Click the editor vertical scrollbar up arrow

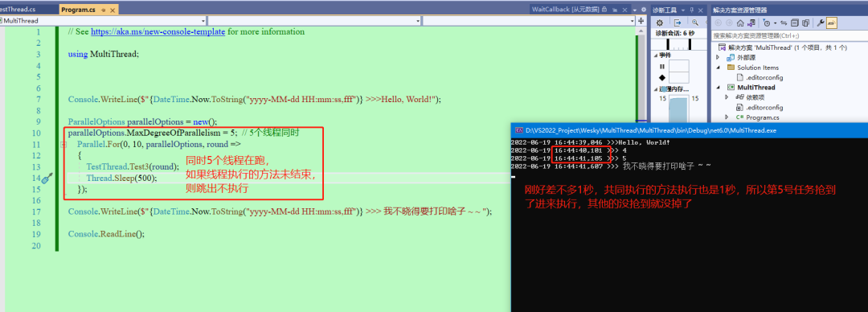pos(641,31)
